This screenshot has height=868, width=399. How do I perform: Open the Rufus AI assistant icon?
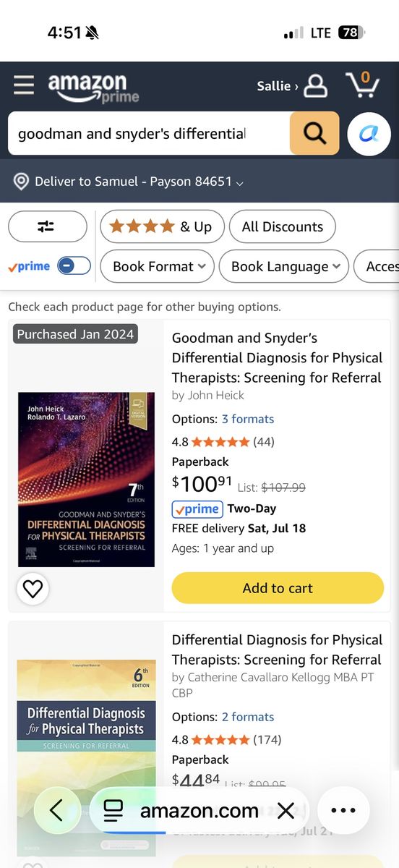(369, 134)
